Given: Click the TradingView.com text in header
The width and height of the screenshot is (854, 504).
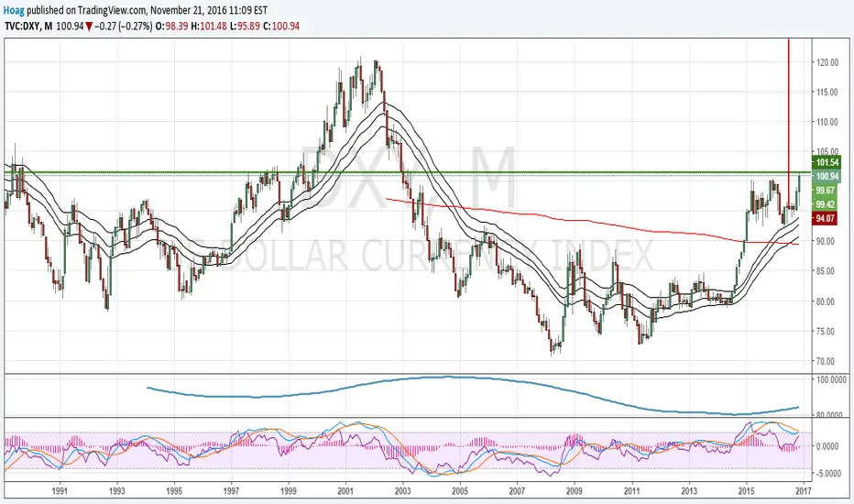Looking at the screenshot, I should (x=112, y=10).
